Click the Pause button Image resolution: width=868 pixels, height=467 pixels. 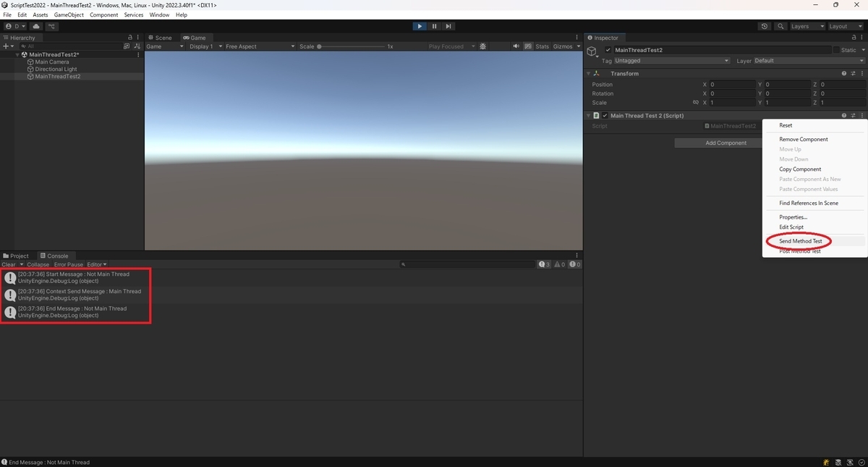[434, 26]
